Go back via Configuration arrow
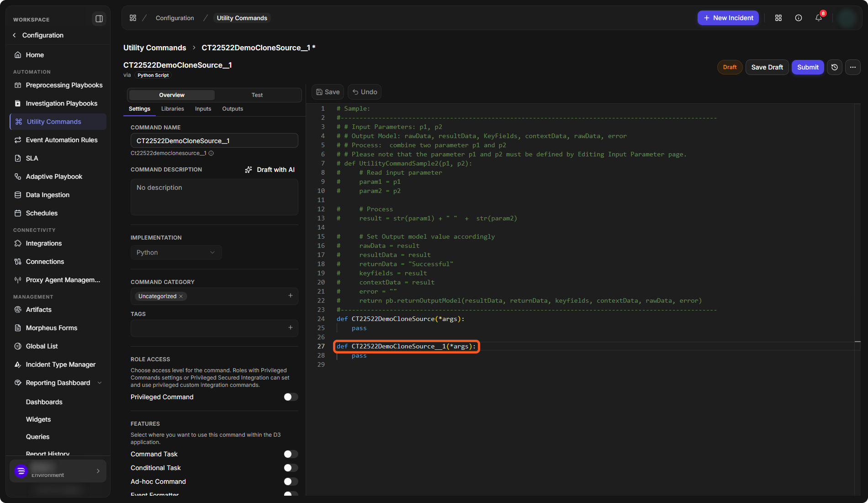868x503 pixels. (x=15, y=35)
